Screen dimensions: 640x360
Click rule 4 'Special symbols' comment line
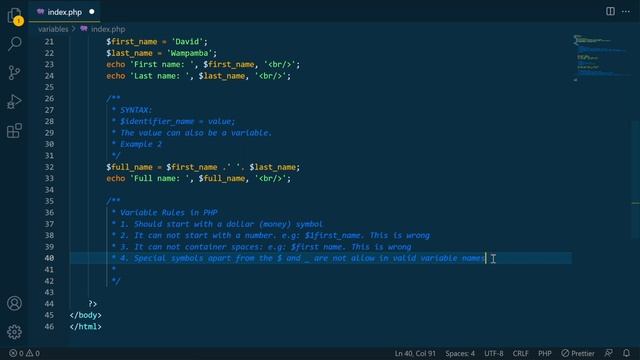pos(298,258)
